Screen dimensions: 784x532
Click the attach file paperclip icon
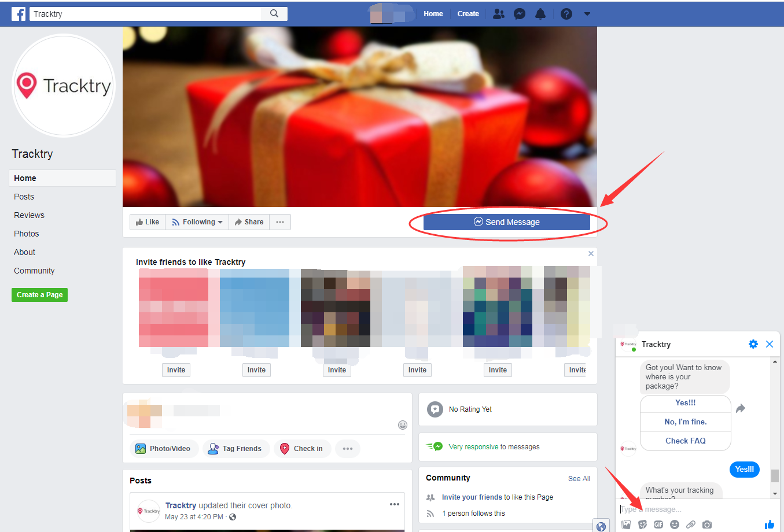tap(691, 524)
